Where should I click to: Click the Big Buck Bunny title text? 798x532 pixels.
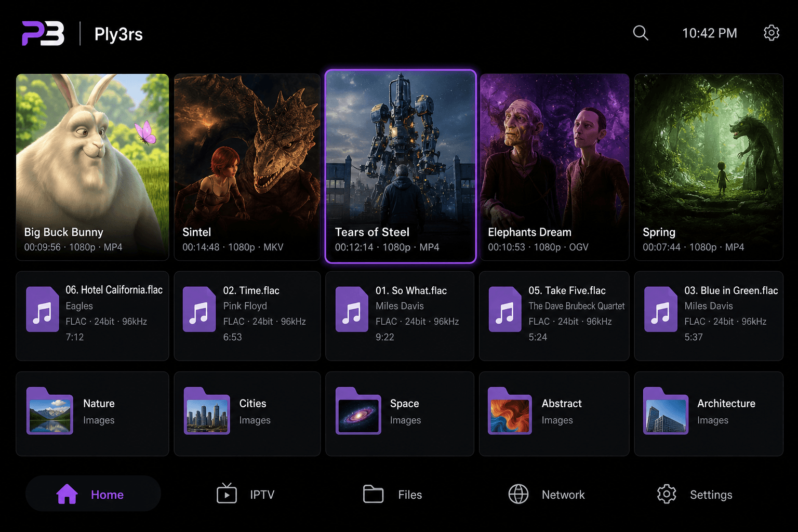(x=63, y=232)
